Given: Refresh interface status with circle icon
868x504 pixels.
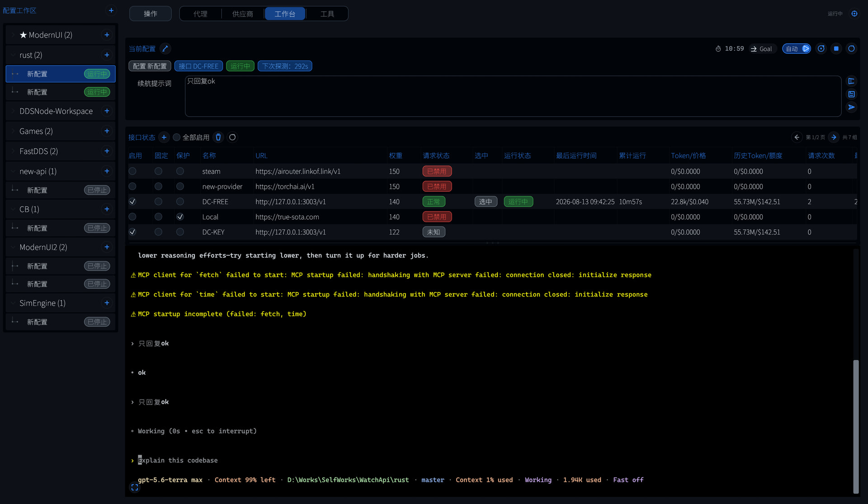Looking at the screenshot, I should (x=232, y=137).
